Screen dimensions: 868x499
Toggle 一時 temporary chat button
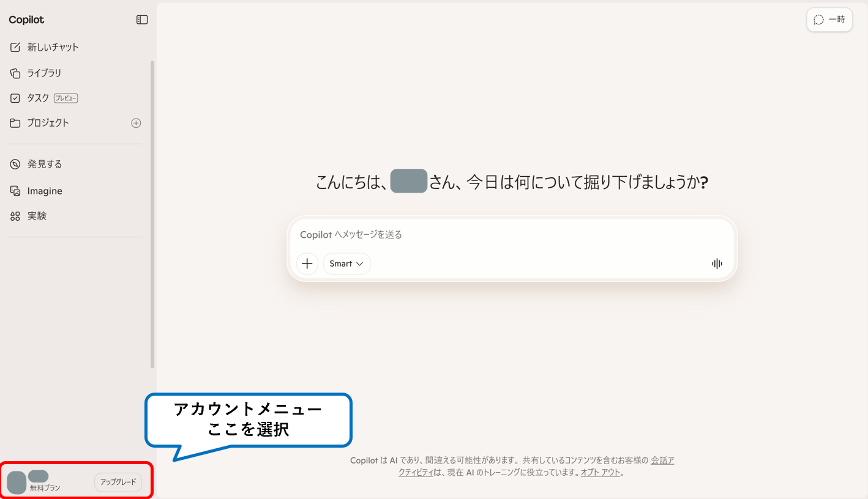tap(829, 20)
